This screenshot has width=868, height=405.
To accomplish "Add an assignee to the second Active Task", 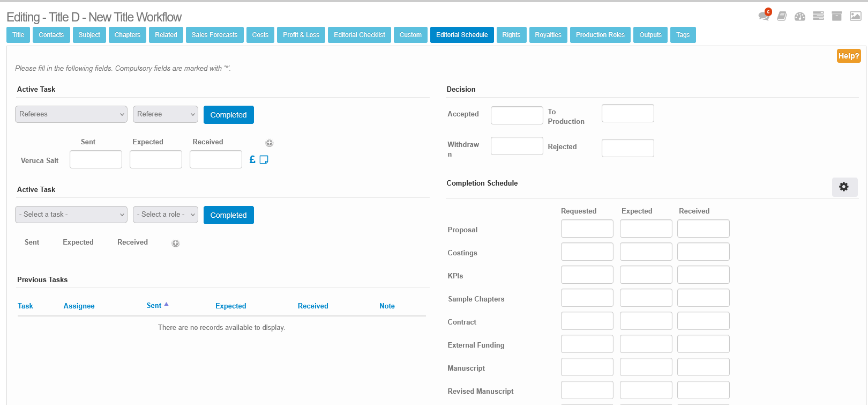I will [x=175, y=243].
